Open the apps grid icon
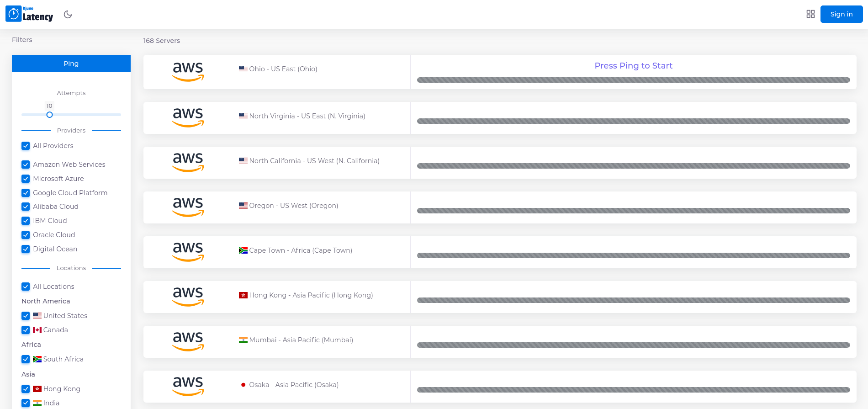The height and width of the screenshot is (409, 868). coord(810,14)
